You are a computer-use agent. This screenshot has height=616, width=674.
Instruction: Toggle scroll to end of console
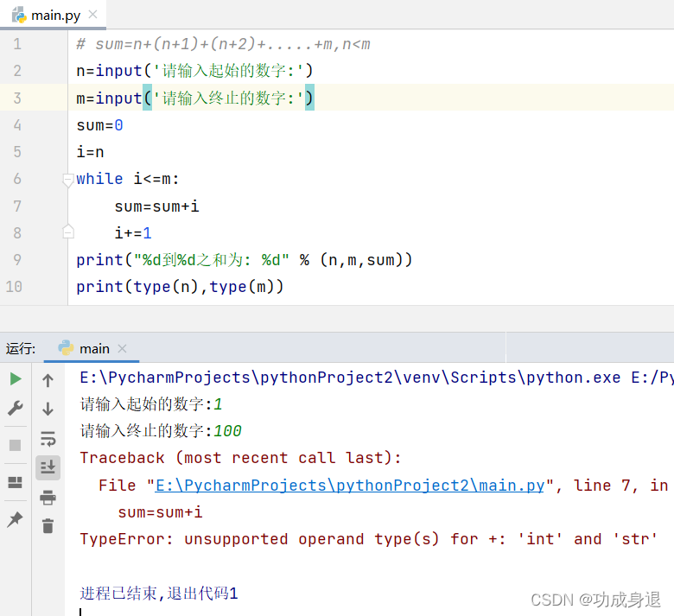click(48, 467)
